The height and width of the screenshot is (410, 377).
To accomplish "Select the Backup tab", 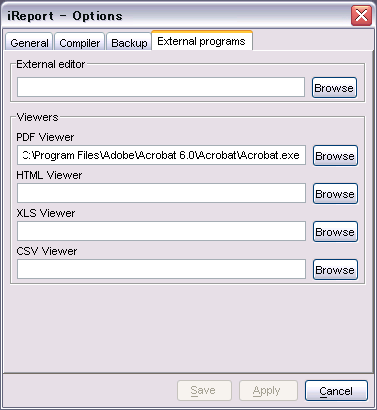I will pyautogui.click(x=129, y=42).
